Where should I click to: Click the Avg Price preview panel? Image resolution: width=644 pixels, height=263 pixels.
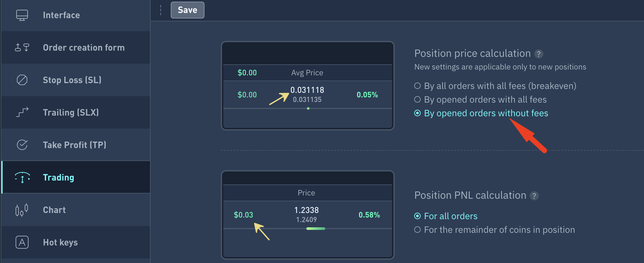307,86
